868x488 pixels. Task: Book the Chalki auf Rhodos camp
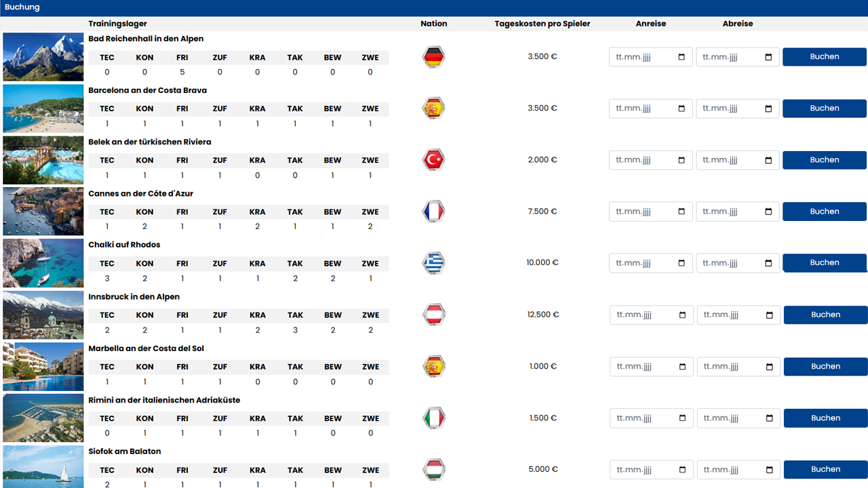point(824,263)
